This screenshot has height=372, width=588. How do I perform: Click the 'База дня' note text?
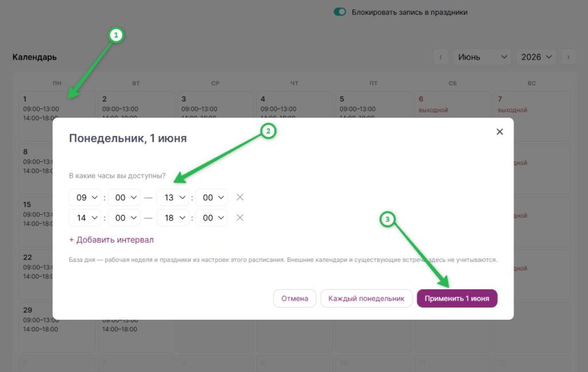pos(283,259)
